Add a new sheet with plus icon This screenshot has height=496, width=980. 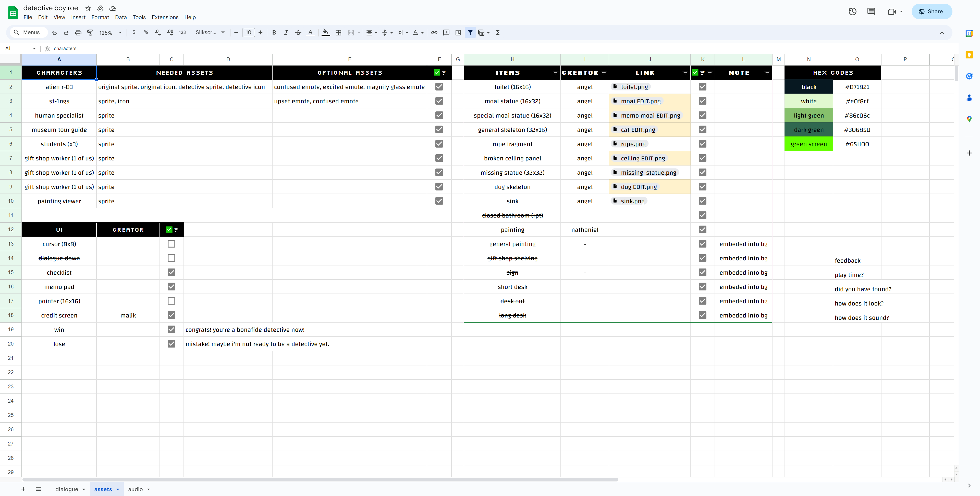point(23,489)
